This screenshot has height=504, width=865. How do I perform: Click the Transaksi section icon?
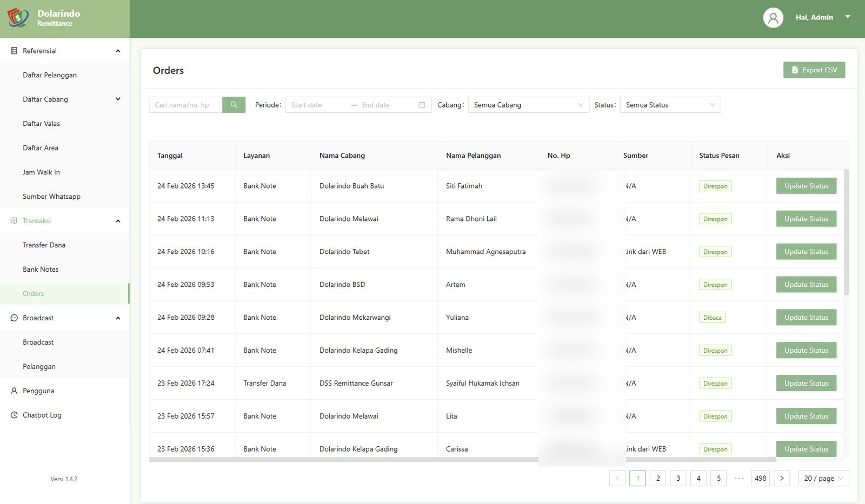(x=14, y=221)
